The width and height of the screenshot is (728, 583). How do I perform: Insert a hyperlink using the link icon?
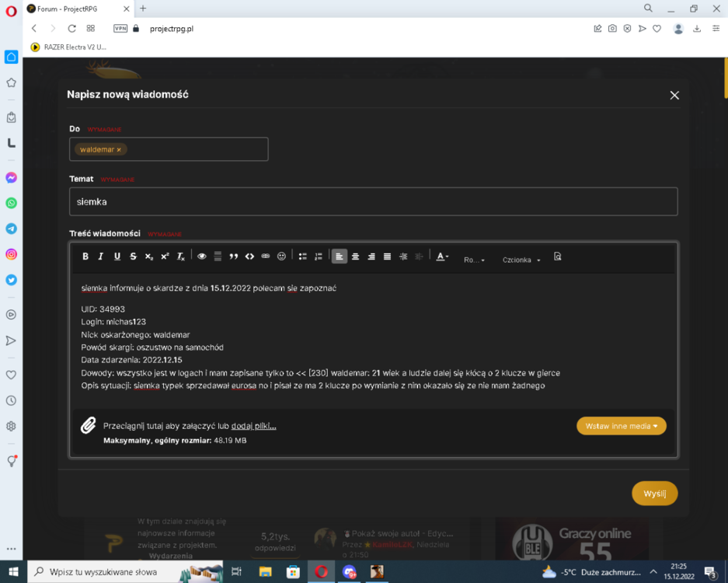click(266, 257)
